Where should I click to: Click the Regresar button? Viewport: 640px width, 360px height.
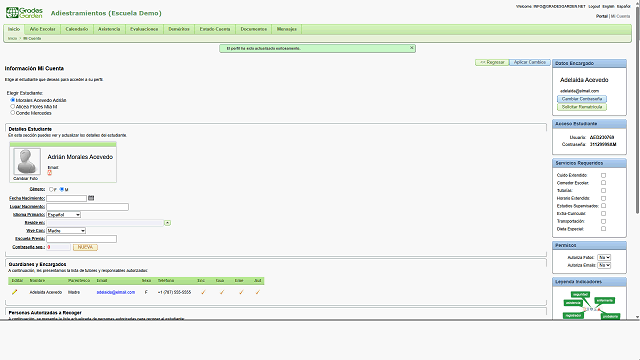(492, 62)
